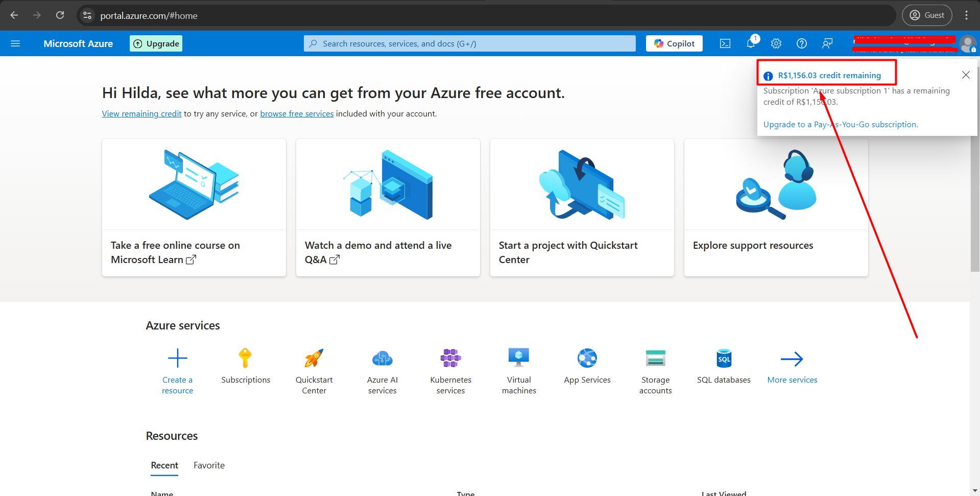980x496 pixels.
Task: Open the Support and troubleshooting help icon
Action: click(x=802, y=43)
